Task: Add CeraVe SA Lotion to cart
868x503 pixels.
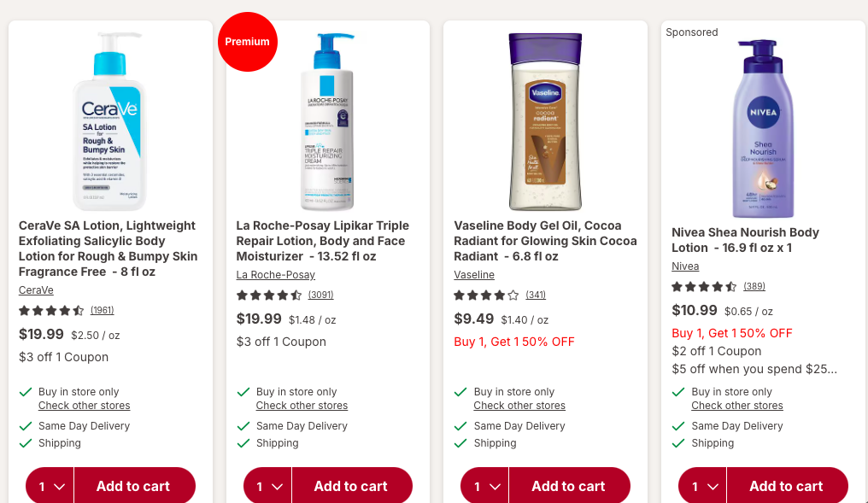Action: (x=133, y=486)
